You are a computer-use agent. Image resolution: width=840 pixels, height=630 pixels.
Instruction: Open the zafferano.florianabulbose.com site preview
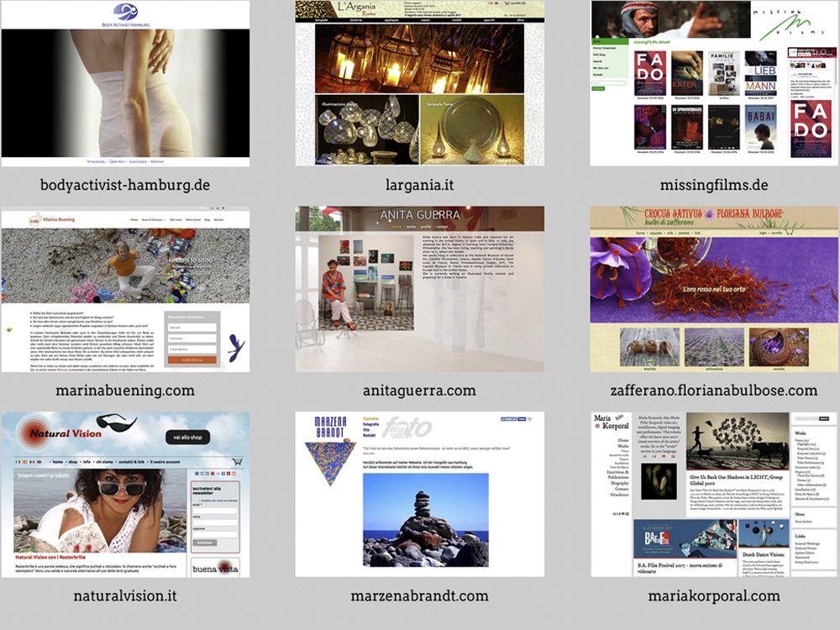click(714, 289)
